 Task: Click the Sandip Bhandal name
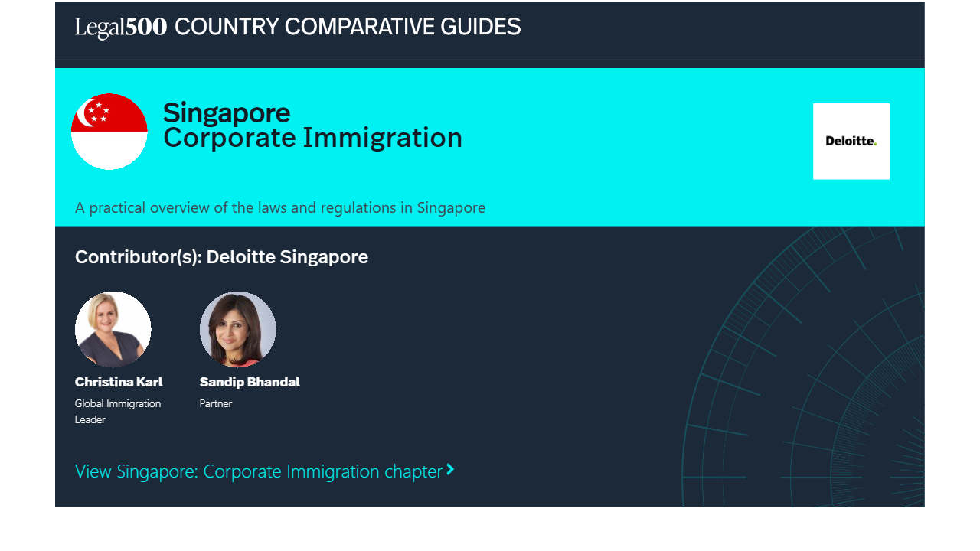pos(250,382)
